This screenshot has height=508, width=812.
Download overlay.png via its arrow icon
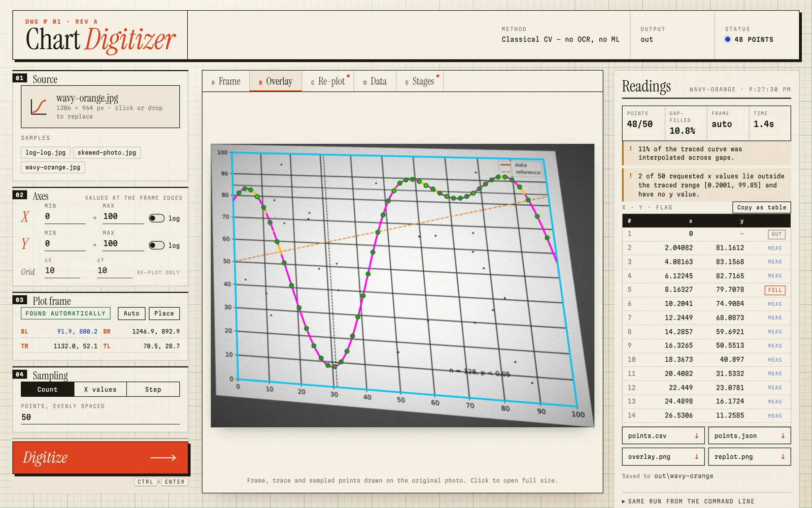click(x=696, y=457)
